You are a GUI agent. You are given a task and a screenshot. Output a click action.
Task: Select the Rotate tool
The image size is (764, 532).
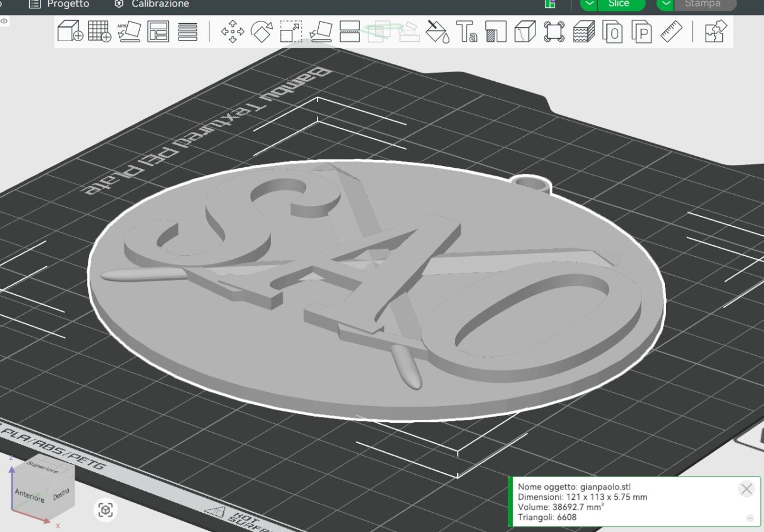261,31
